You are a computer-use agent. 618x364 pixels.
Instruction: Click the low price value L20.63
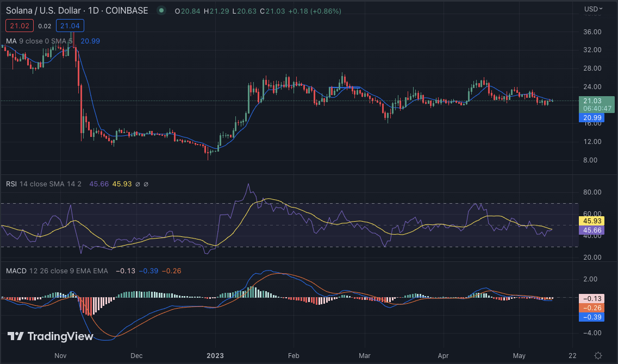click(x=245, y=11)
